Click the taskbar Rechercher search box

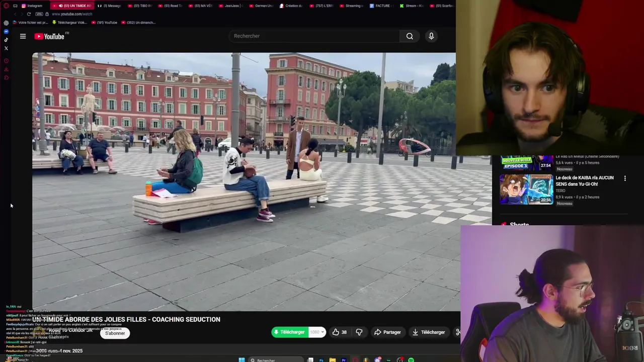click(x=276, y=360)
